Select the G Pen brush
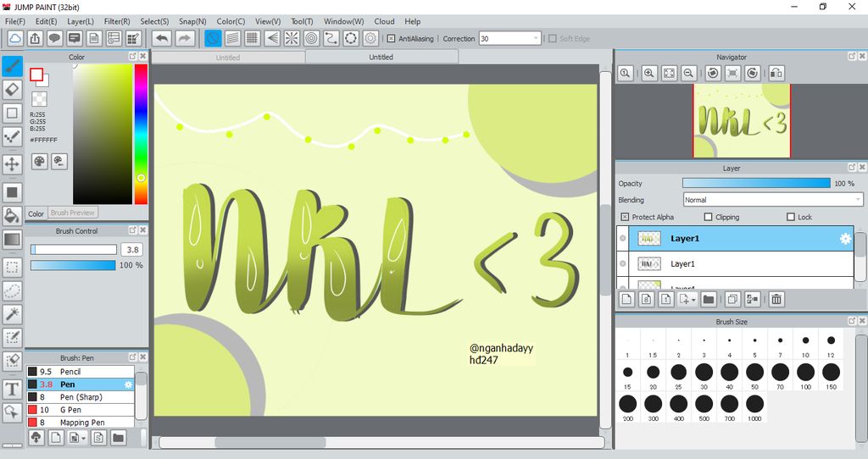The height and width of the screenshot is (459, 868). (81, 410)
